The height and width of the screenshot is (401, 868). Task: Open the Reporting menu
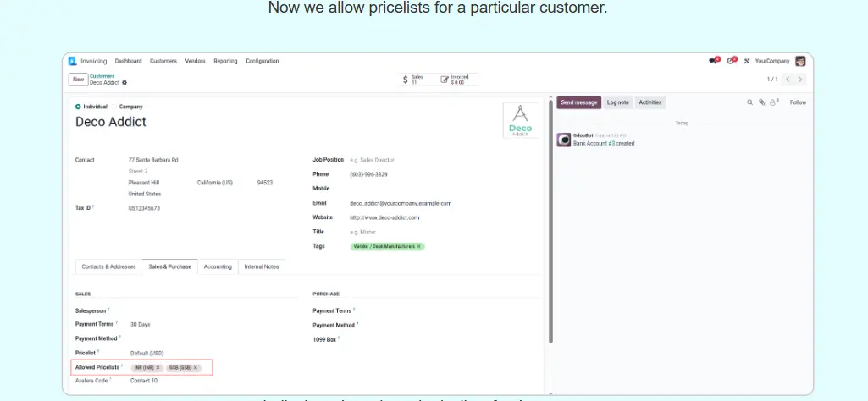[x=225, y=61]
